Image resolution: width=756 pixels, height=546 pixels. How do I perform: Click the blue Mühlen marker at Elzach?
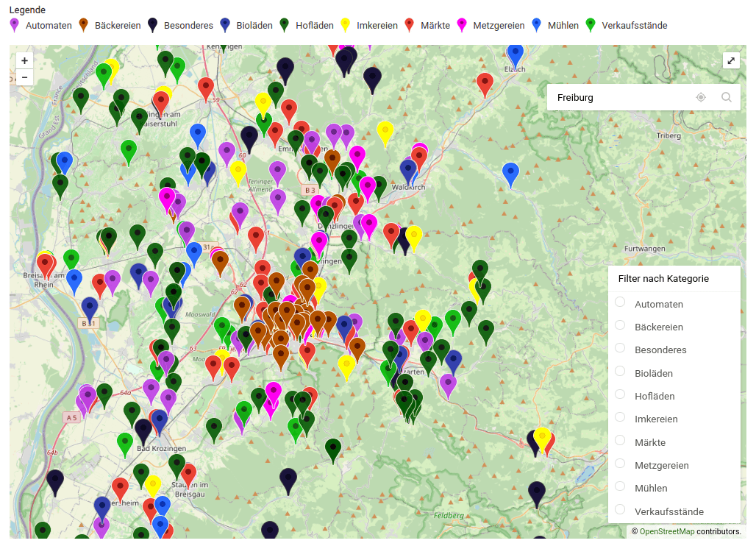point(516,54)
